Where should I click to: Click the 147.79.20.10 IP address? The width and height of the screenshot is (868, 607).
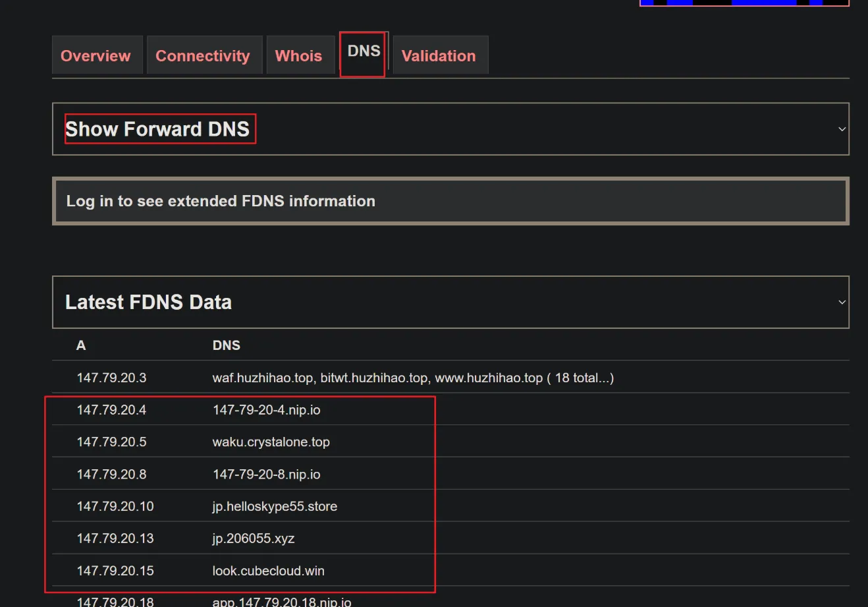pyautogui.click(x=115, y=507)
